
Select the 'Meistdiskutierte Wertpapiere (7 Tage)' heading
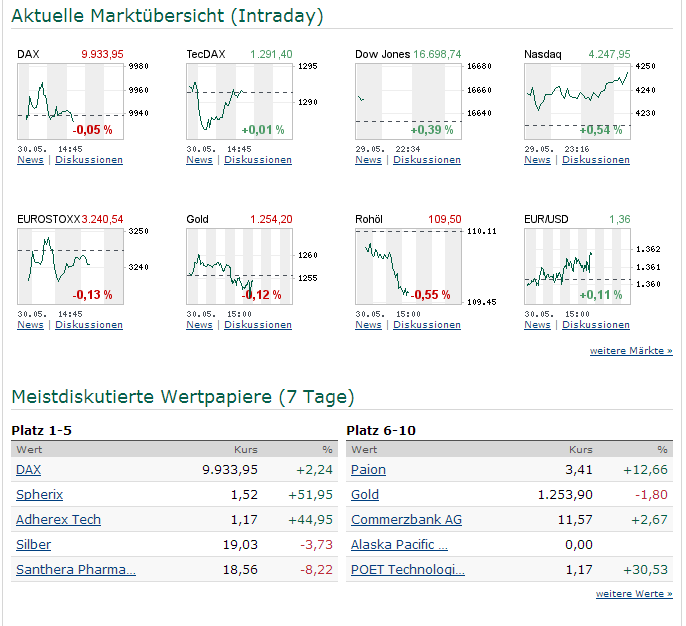click(183, 397)
